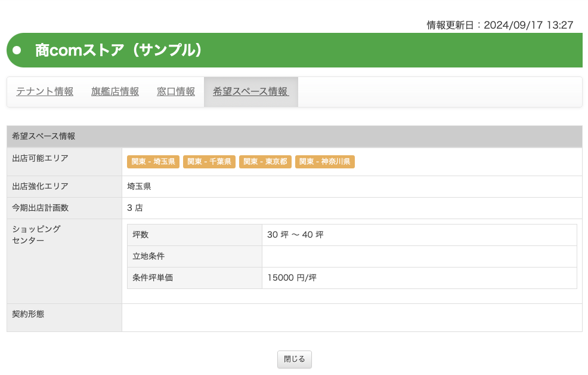Click the 情報更新日 timestamp text
Viewport: 588px width, 375px height.
(x=500, y=25)
